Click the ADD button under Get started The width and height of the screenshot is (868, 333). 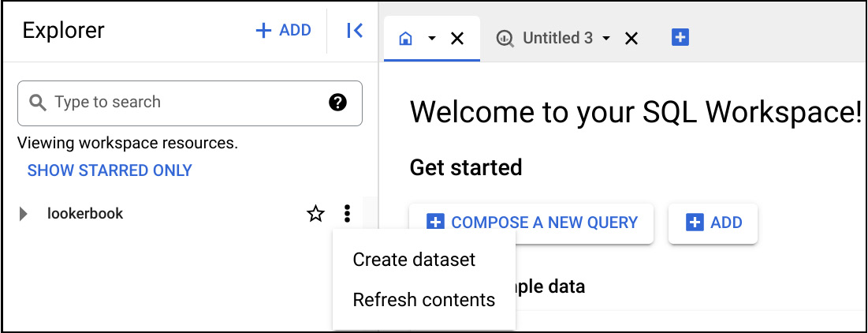coord(713,223)
